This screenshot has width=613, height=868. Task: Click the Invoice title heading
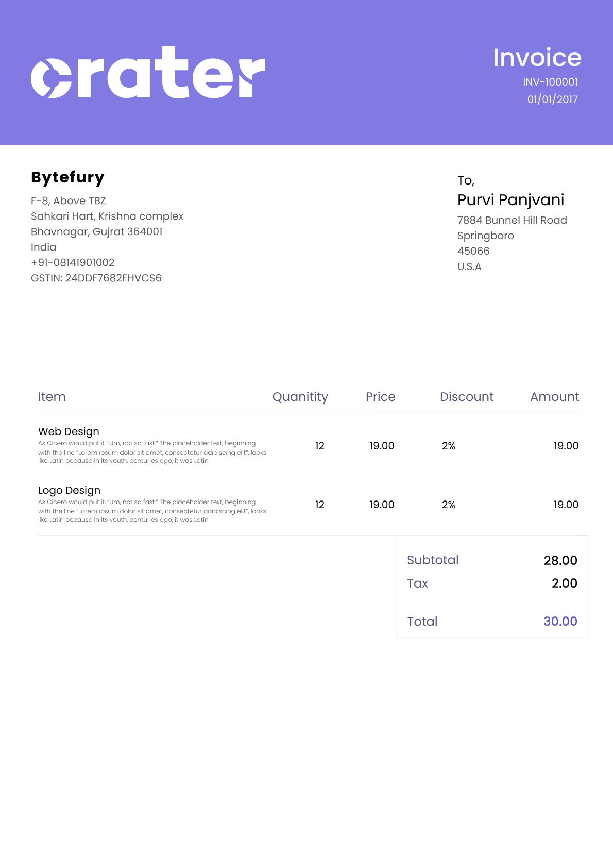click(x=537, y=57)
